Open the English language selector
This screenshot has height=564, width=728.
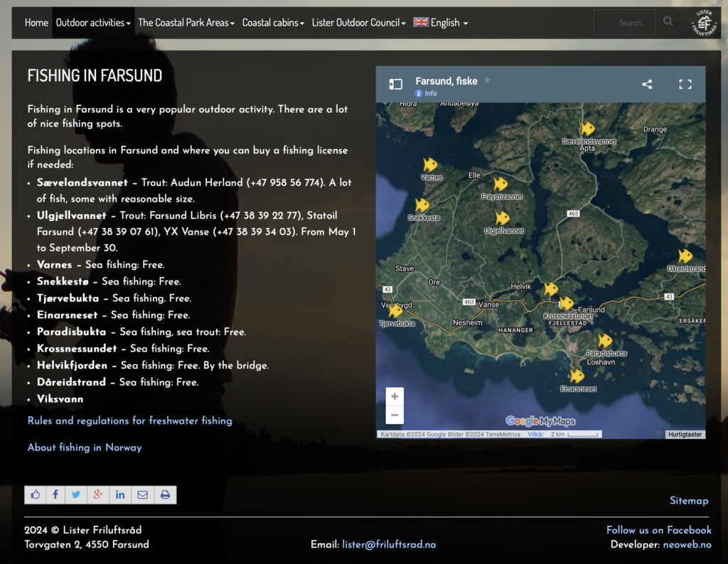[x=441, y=22]
